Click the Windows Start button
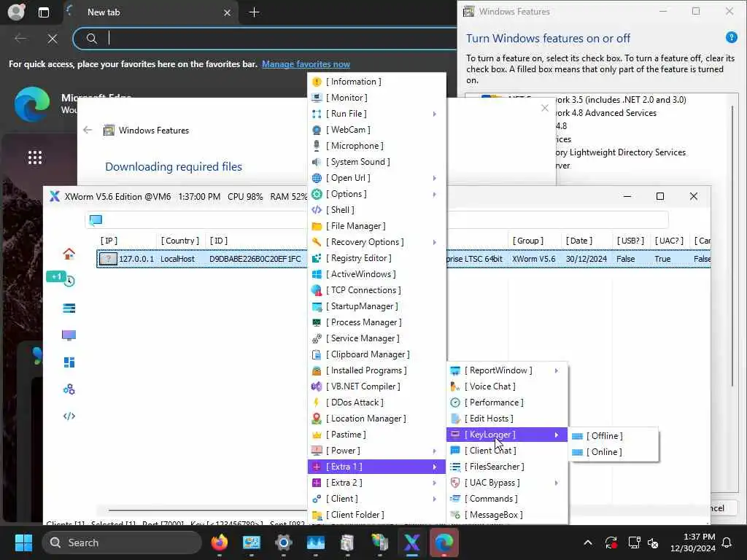This screenshot has height=560, width=747. coord(23,542)
